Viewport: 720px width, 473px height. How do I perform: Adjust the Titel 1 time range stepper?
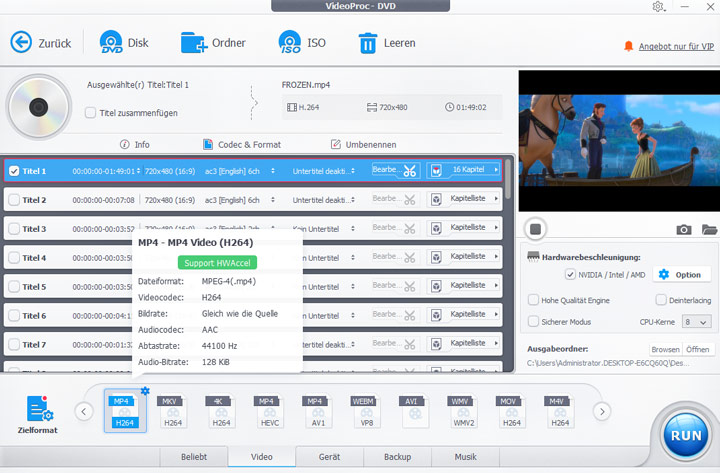[x=138, y=171]
